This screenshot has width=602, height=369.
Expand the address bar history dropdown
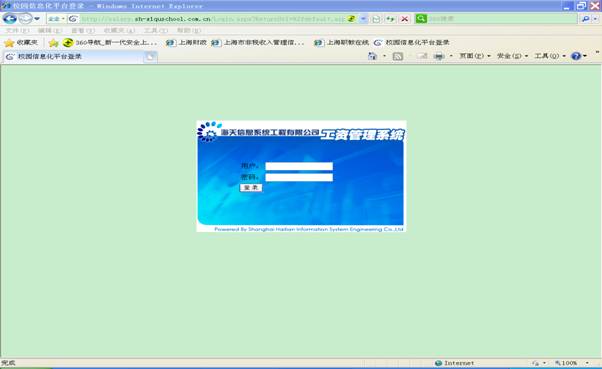pos(363,19)
